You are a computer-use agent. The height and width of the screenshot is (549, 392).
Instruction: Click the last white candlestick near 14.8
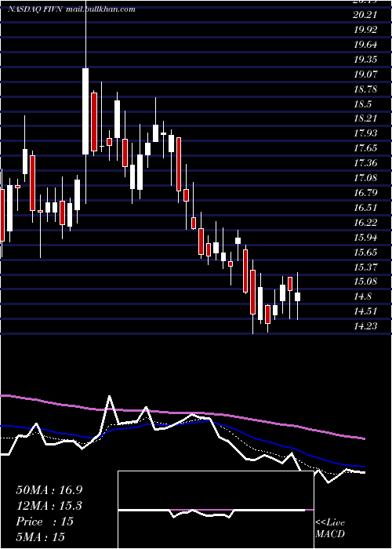pyautogui.click(x=297, y=296)
